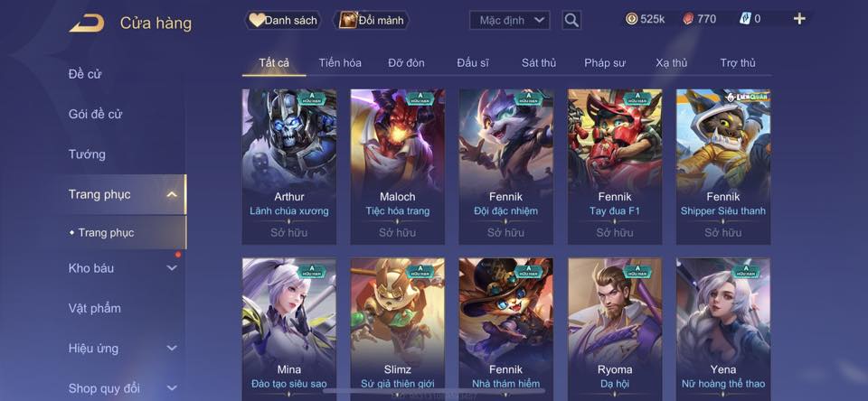Switch to the Pháp sư tab

tap(605, 63)
